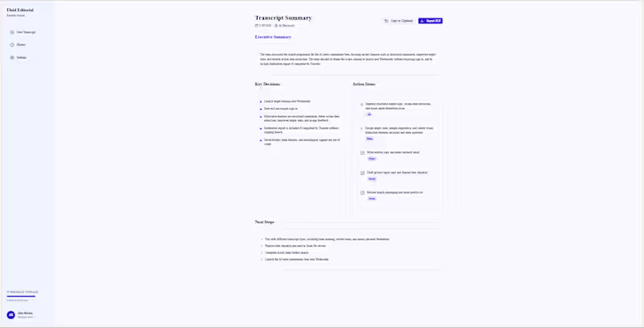Check the 'Improve structured output logic' action item
Viewport: 644px width, 328px height.
pos(361,105)
